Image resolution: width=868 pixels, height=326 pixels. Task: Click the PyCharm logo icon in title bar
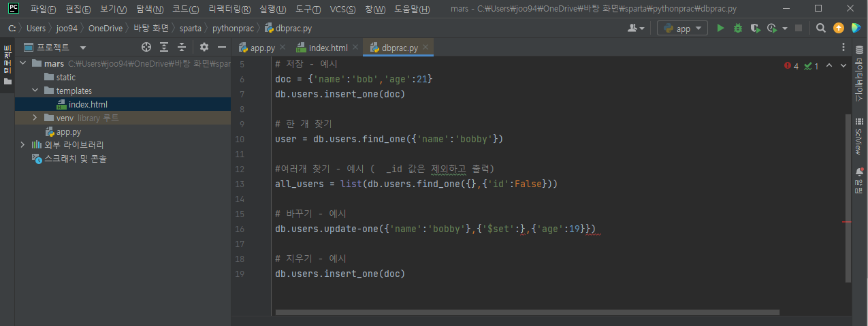click(x=14, y=9)
